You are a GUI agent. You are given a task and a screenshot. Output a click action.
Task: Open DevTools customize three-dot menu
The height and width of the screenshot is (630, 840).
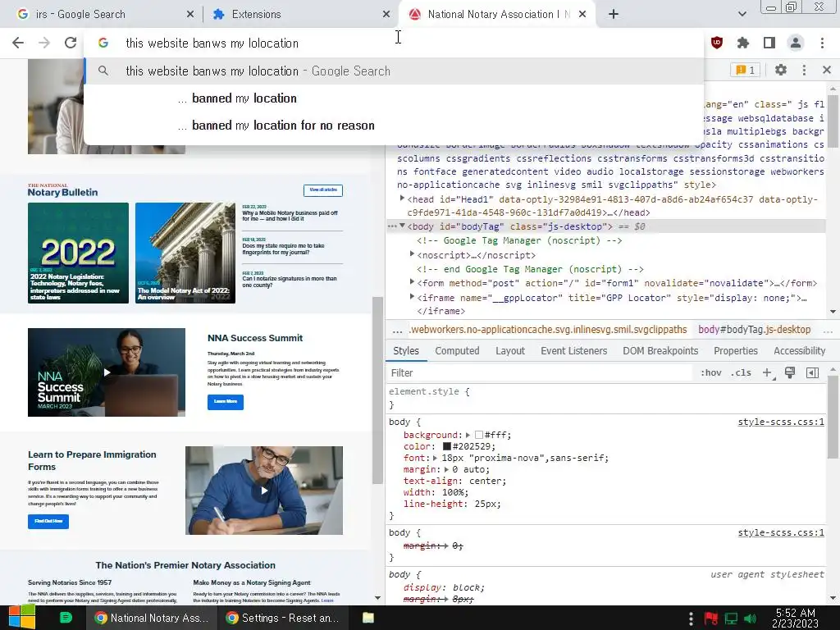(x=804, y=70)
